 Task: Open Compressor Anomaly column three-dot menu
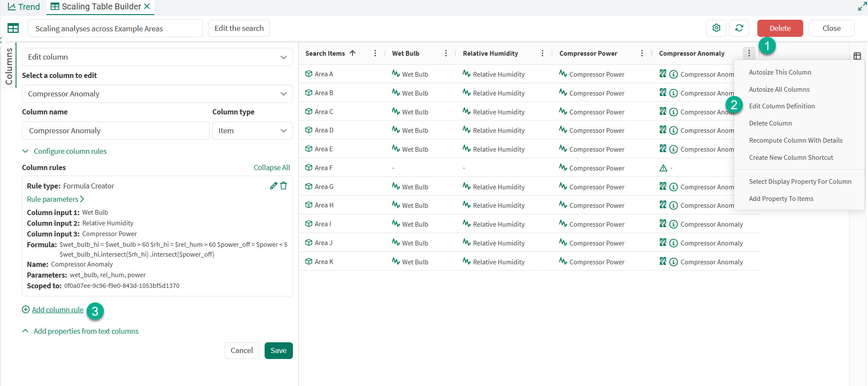[x=749, y=53]
